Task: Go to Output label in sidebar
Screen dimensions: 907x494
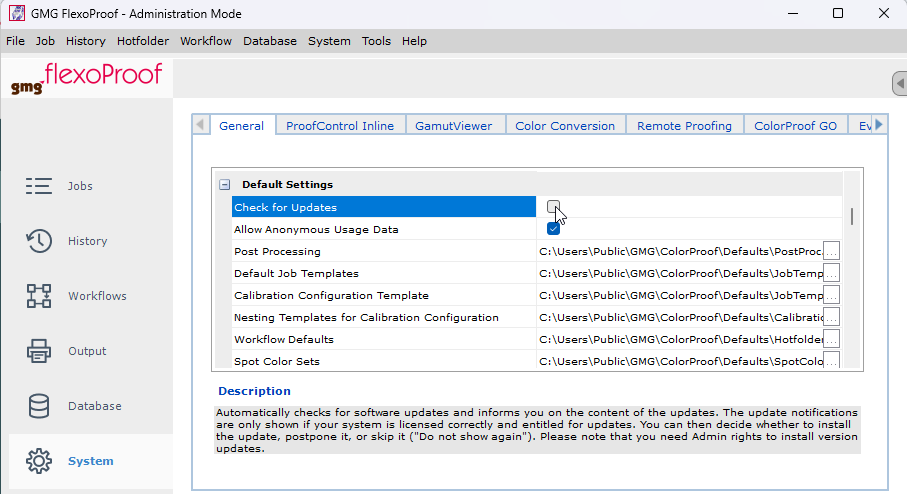Action: [x=87, y=351]
